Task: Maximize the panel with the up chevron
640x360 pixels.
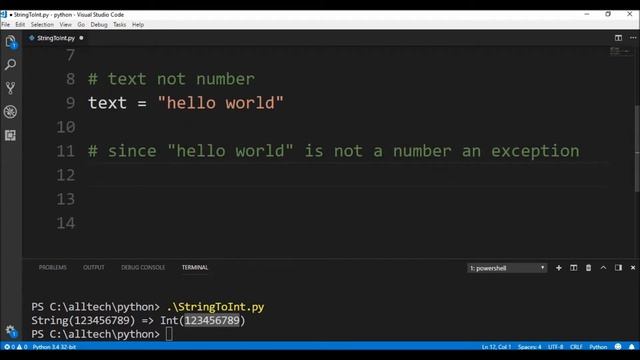Action: pos(603,268)
